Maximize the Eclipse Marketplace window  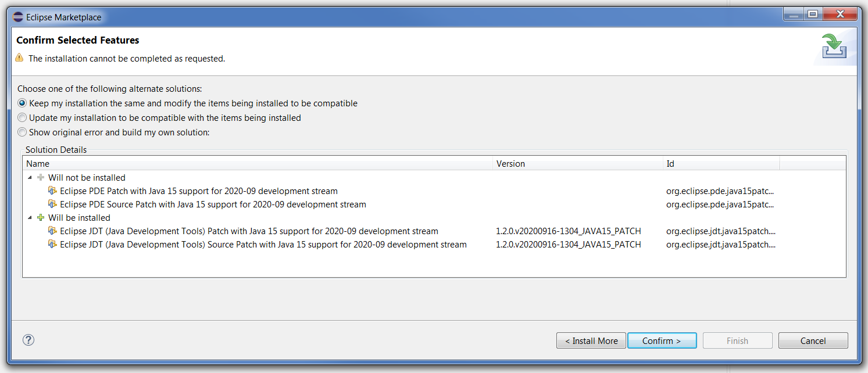(x=812, y=14)
